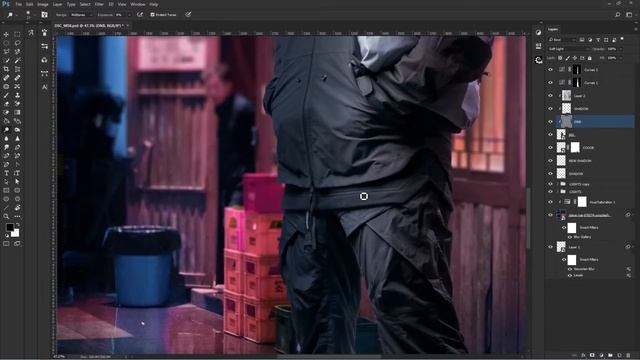The image size is (640, 360).
Task: Select the Zoom tool in toolbar
Action: tap(6, 216)
